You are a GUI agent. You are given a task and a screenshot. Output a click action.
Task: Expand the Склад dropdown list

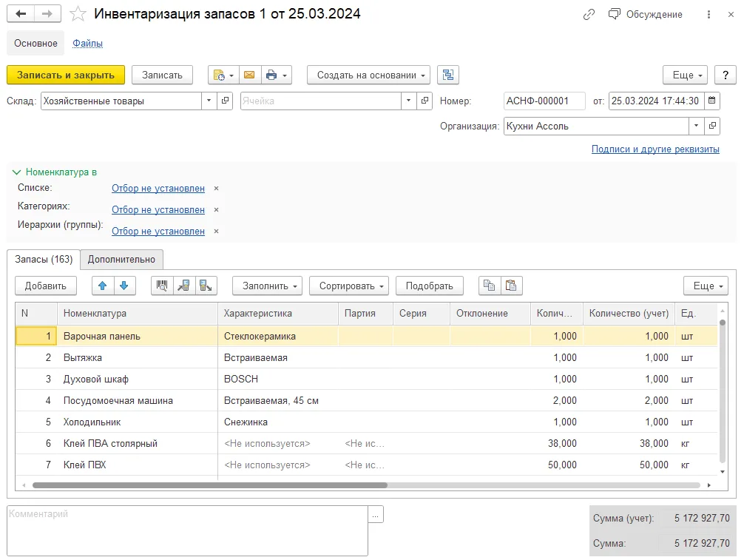pos(209,101)
